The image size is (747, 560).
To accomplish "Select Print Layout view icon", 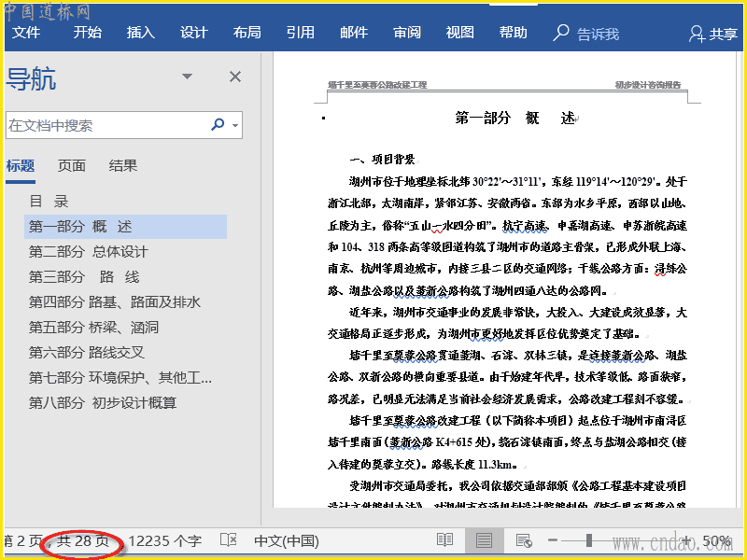I will coord(484,541).
